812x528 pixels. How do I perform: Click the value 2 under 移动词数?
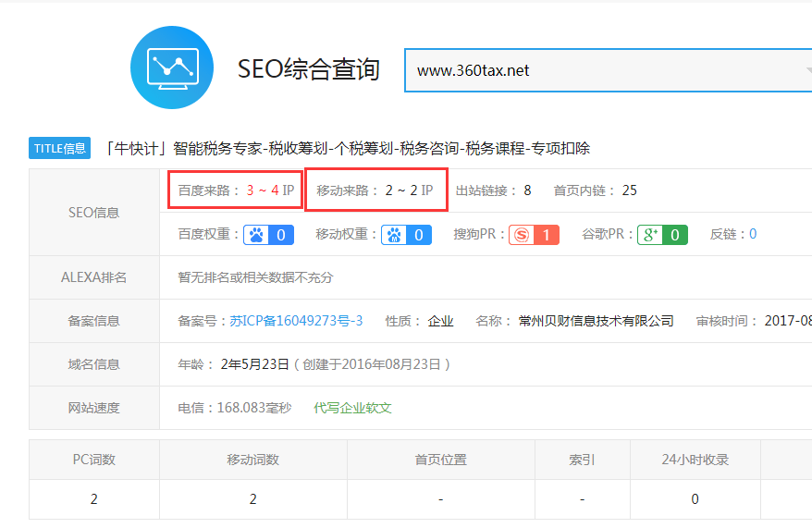point(253,499)
